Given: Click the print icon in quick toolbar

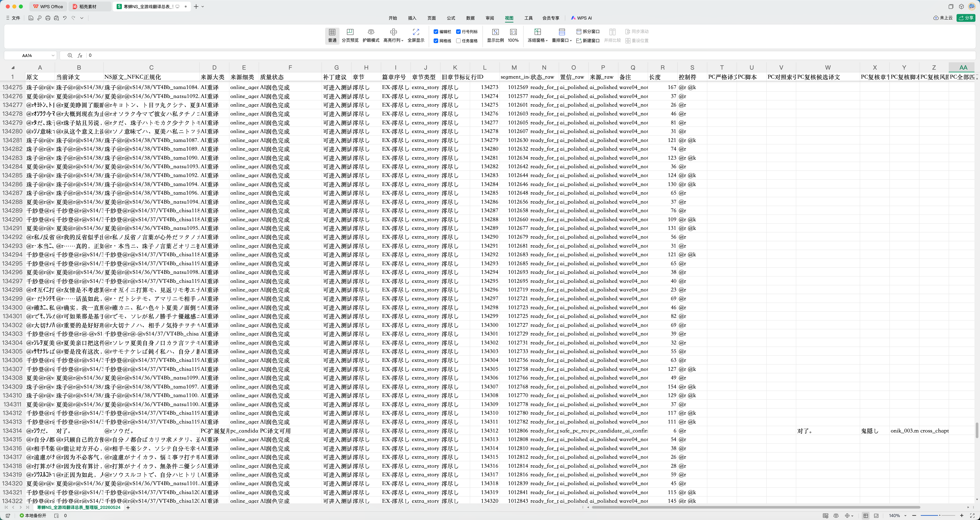Looking at the screenshot, I should [x=48, y=18].
